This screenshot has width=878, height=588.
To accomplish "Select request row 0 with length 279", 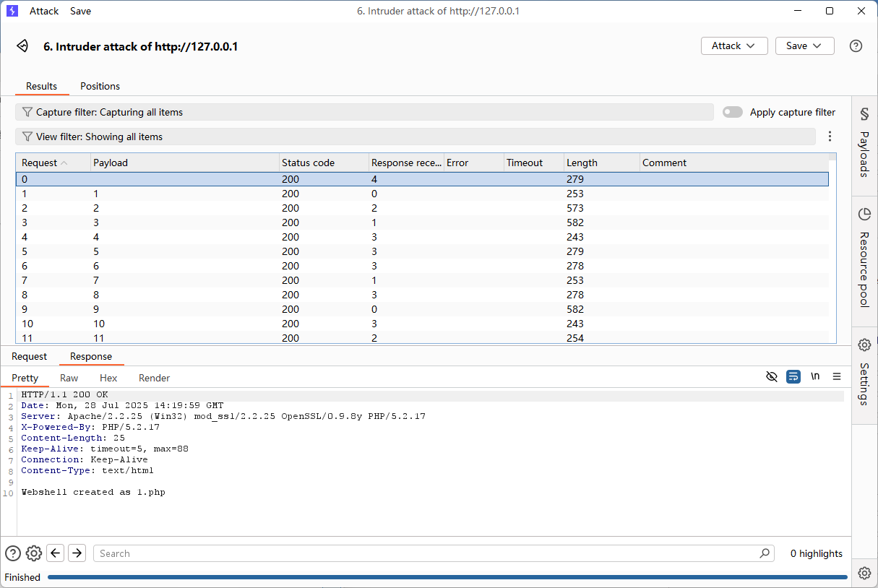I will click(x=422, y=179).
